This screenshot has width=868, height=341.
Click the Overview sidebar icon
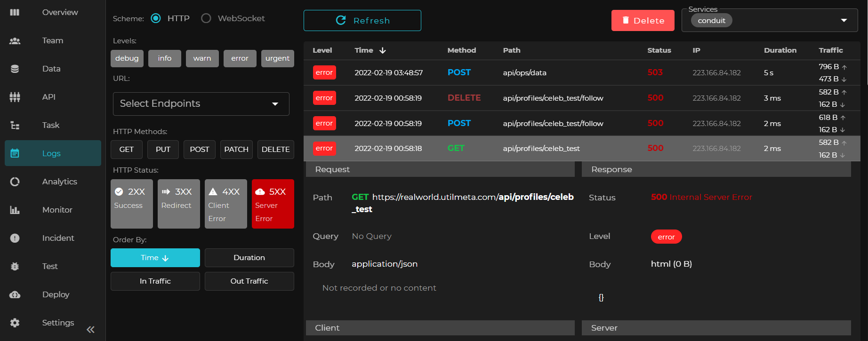pyautogui.click(x=15, y=12)
